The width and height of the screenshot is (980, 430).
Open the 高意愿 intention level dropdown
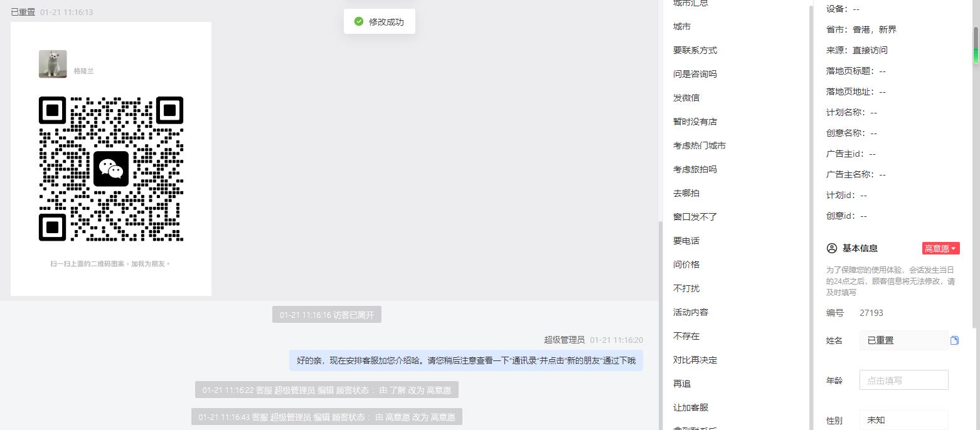tap(940, 248)
